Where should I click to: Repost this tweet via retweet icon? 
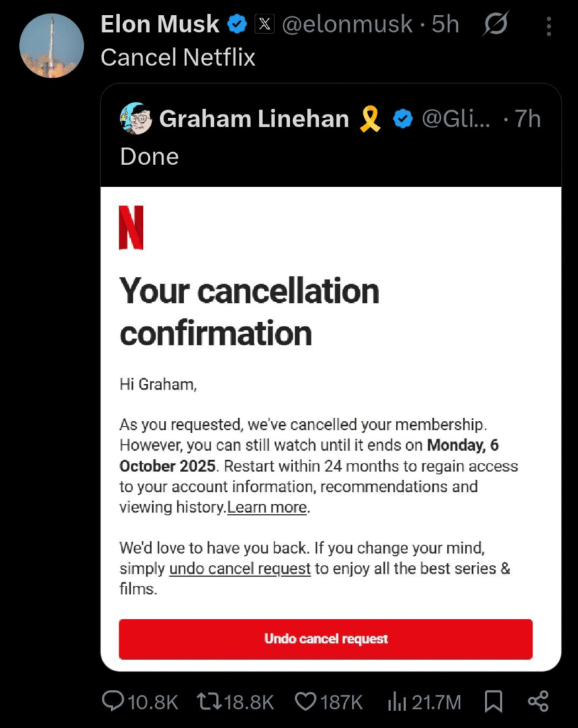coord(208,702)
